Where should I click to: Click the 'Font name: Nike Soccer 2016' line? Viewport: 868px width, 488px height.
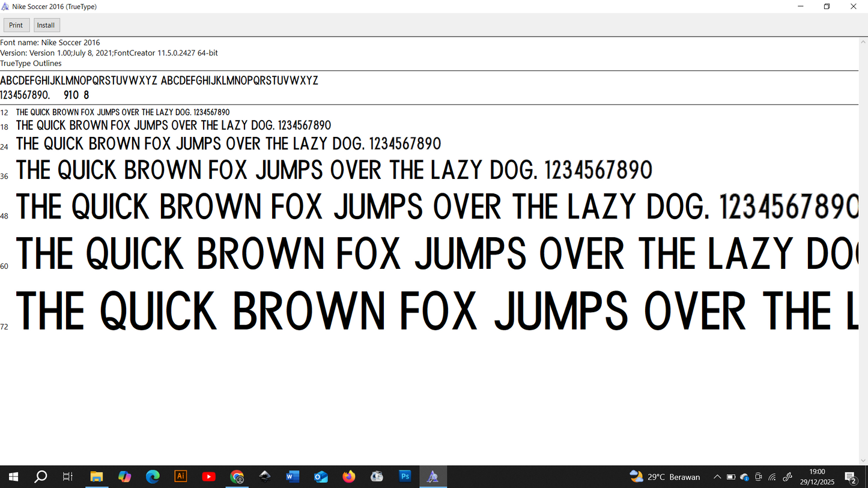tap(50, 43)
